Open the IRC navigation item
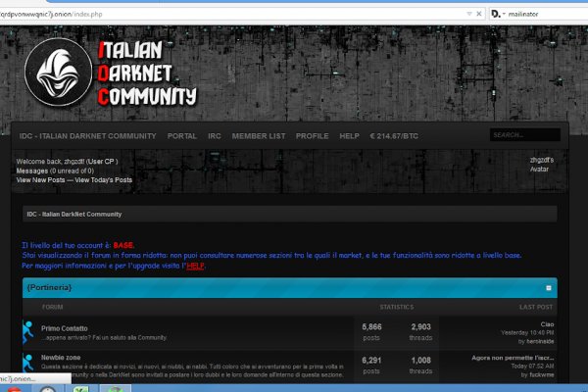This screenshot has height=392, width=588. click(214, 135)
